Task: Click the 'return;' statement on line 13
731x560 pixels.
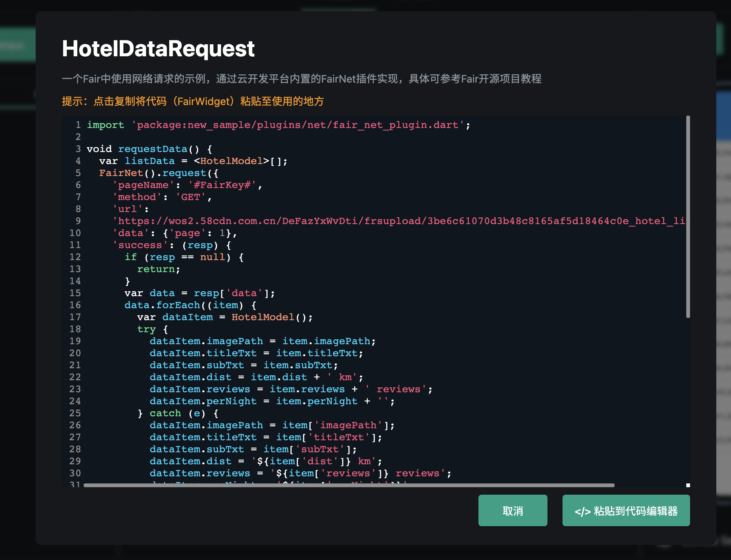Action: coord(158,269)
